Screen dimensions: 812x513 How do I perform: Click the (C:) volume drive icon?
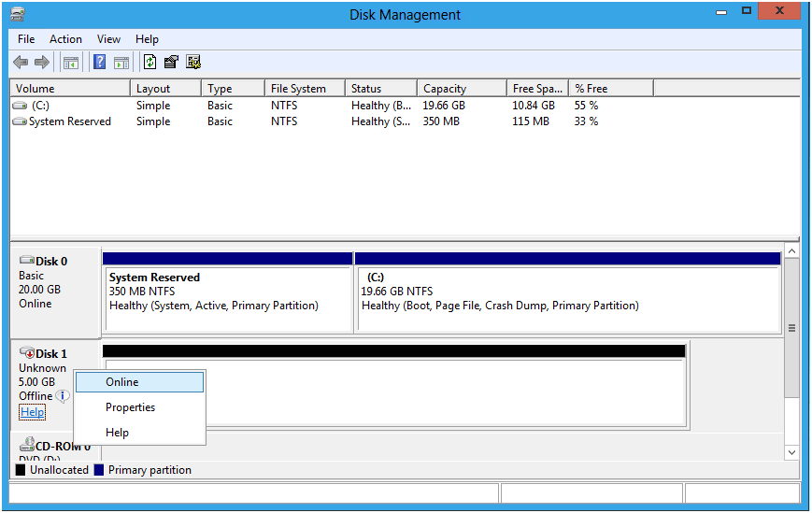20,106
